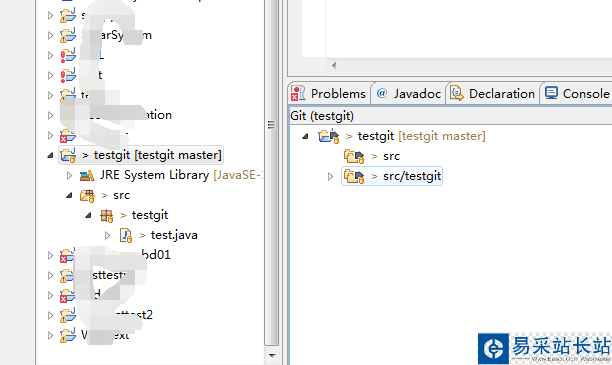Switch to the Declaration tab
Viewport: 612px width, 365px height.
(493, 94)
